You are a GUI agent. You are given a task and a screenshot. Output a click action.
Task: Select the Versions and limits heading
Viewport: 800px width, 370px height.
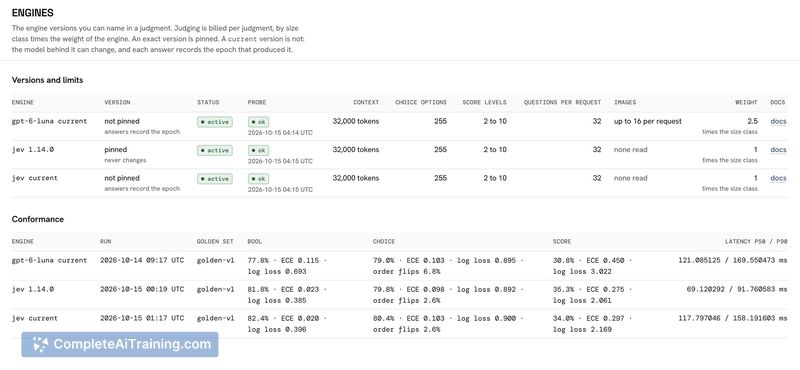(x=47, y=80)
